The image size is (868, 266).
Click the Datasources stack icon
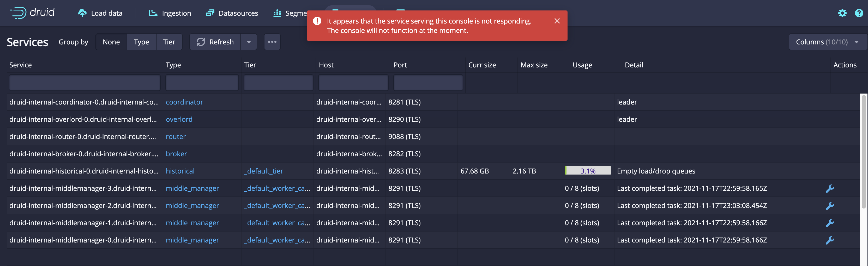210,13
